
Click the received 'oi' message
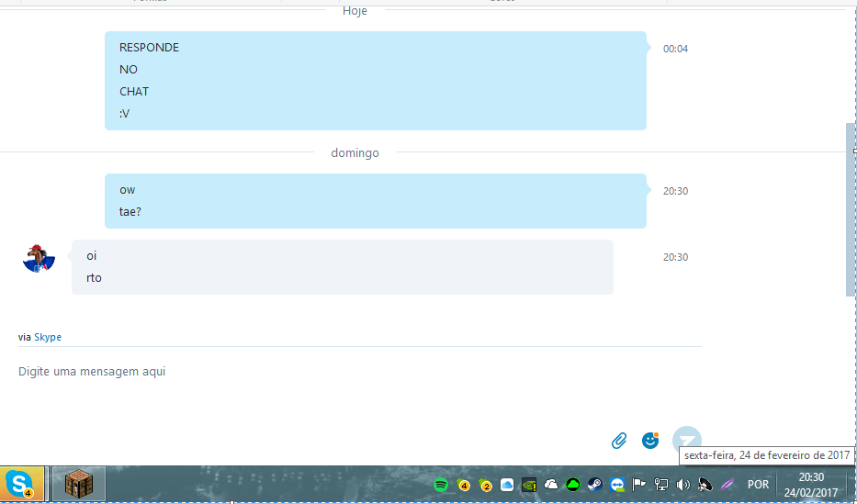click(91, 255)
